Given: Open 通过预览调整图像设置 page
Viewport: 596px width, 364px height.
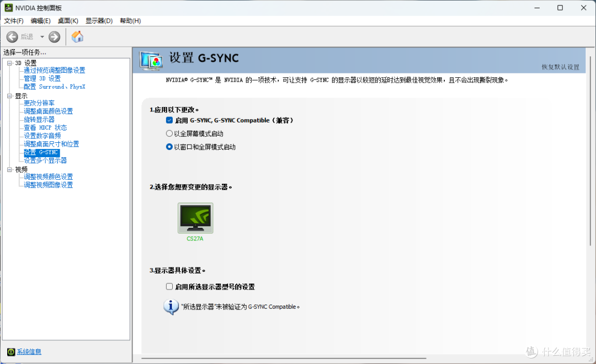Looking at the screenshot, I should 54,70.
